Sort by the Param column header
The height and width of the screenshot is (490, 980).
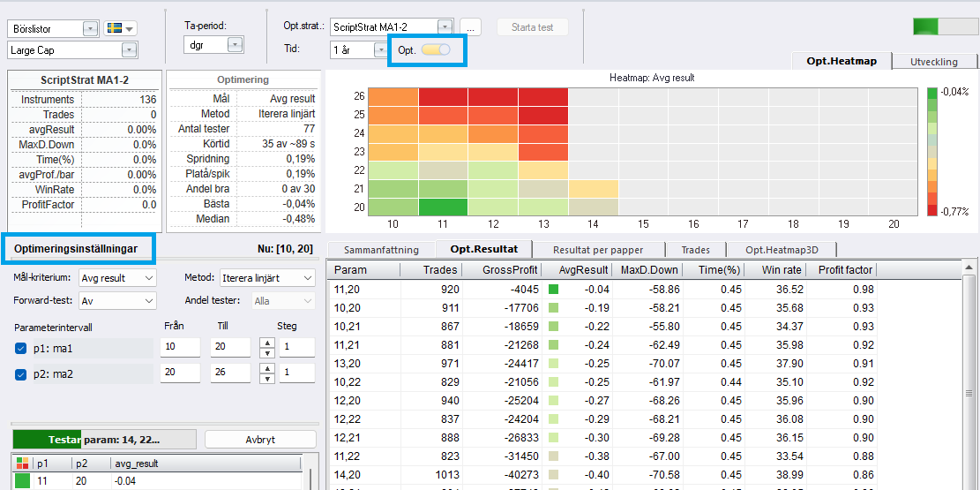(x=363, y=269)
